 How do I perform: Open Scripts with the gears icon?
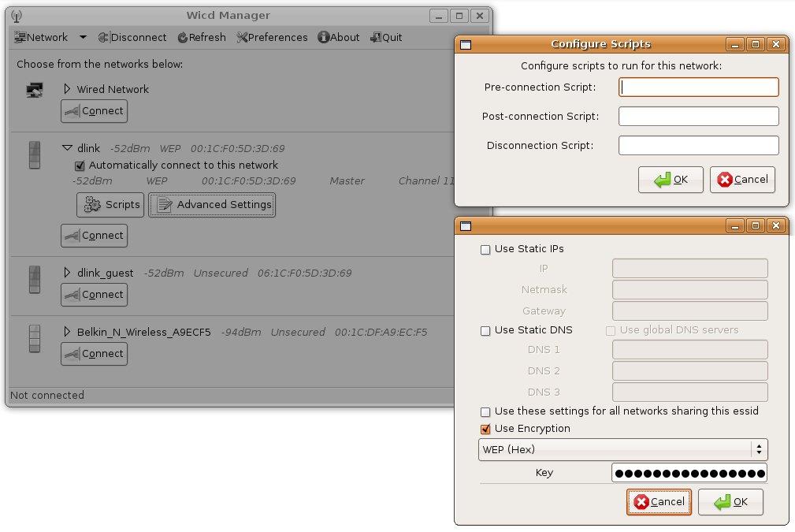[x=93, y=205]
